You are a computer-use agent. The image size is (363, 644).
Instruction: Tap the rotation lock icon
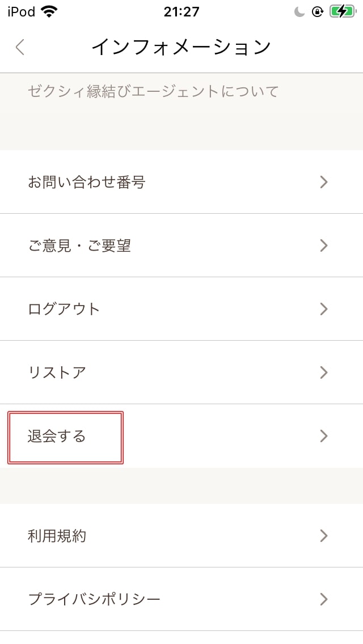pos(318,12)
